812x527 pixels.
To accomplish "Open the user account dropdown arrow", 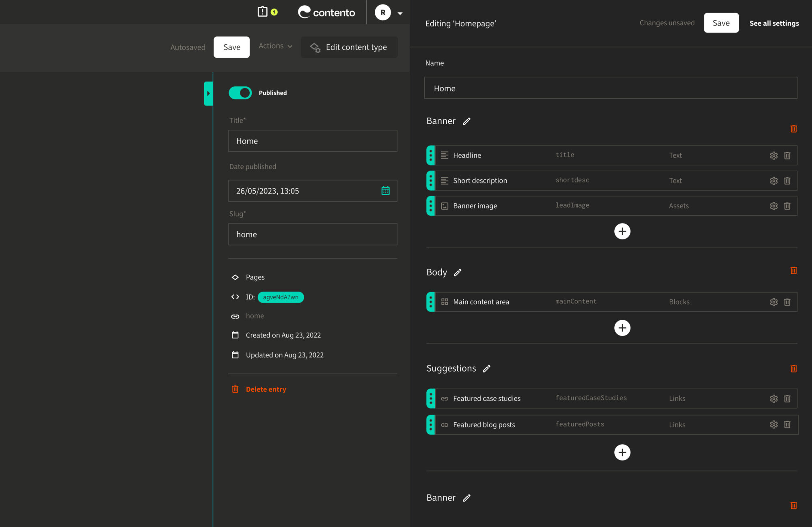I will point(400,13).
